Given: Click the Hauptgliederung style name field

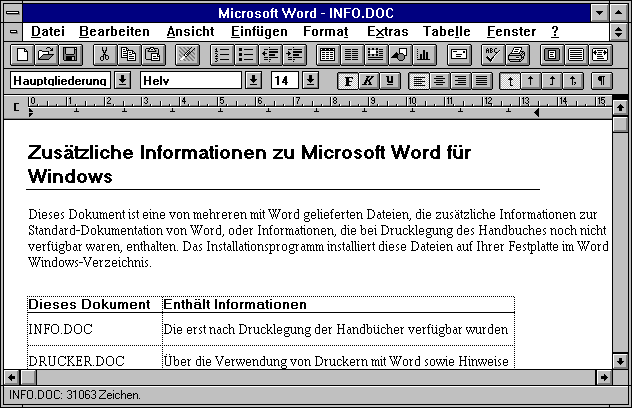Looking at the screenshot, I should click(60, 81).
